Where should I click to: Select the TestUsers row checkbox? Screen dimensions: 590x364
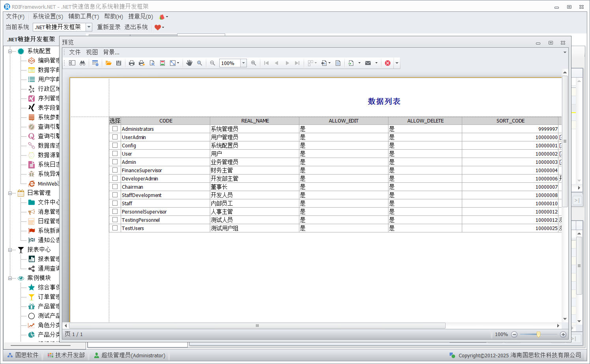[x=115, y=228]
